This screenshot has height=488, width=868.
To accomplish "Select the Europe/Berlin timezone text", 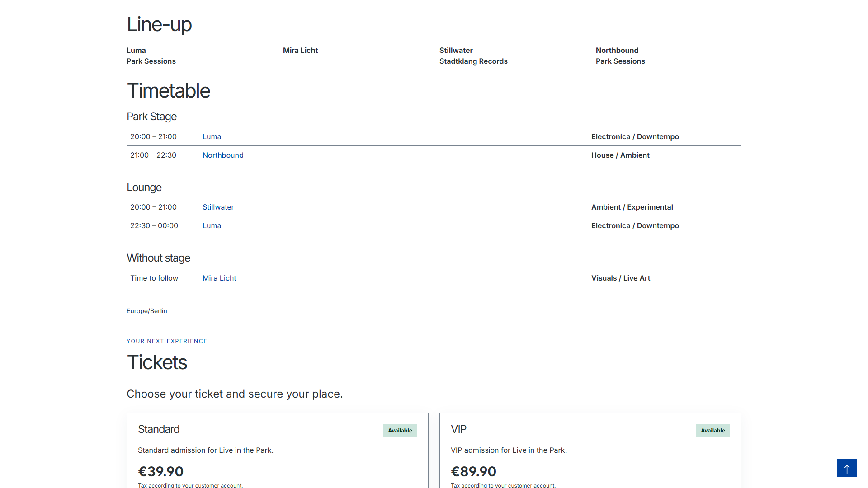I will tap(147, 311).
